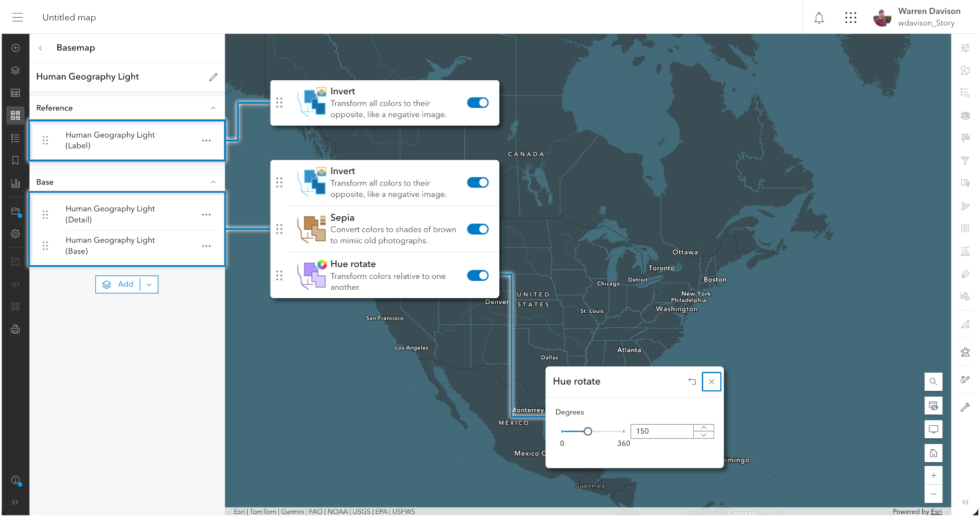Viewport: 980px width, 517px height.
Task: Open the Legend sidebar icon
Action: click(16, 138)
